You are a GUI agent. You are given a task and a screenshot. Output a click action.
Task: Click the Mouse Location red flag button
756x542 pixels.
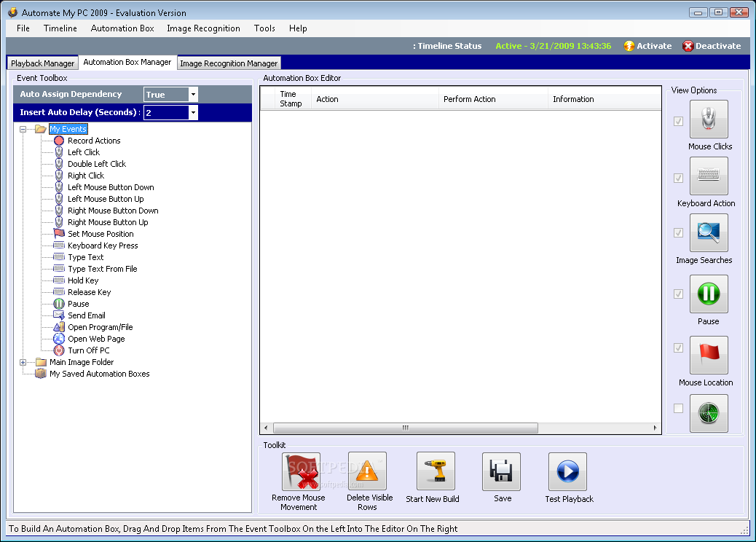click(709, 355)
